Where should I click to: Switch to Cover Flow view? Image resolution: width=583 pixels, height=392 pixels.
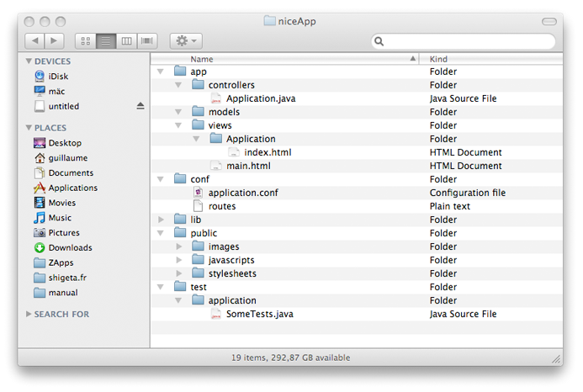pyautogui.click(x=148, y=40)
